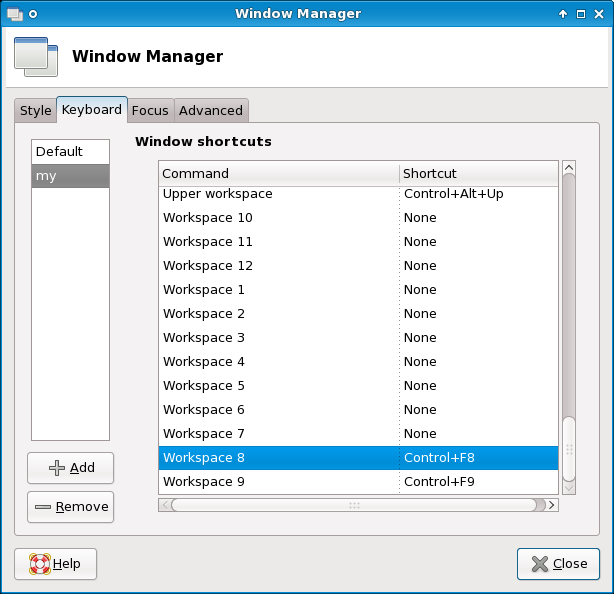
Task: Switch to the Style tab
Action: [x=36, y=111]
